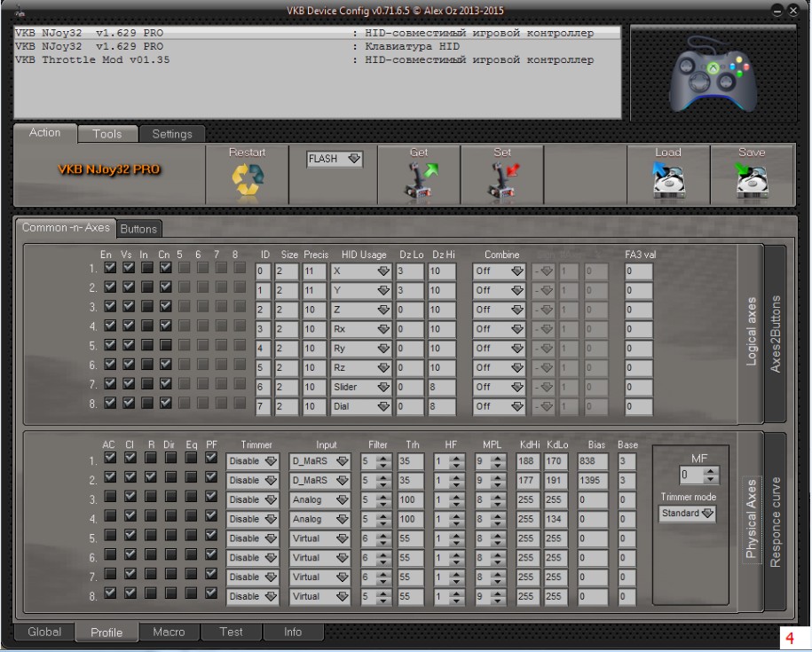Image resolution: width=812 pixels, height=652 pixels.
Task: Click Bias field containing 838
Action: (x=591, y=461)
